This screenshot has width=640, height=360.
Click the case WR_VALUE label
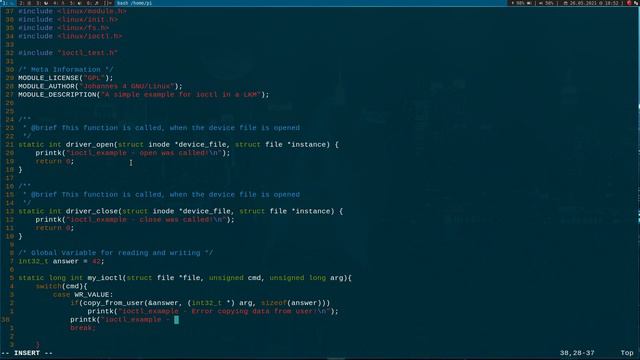[83, 295]
